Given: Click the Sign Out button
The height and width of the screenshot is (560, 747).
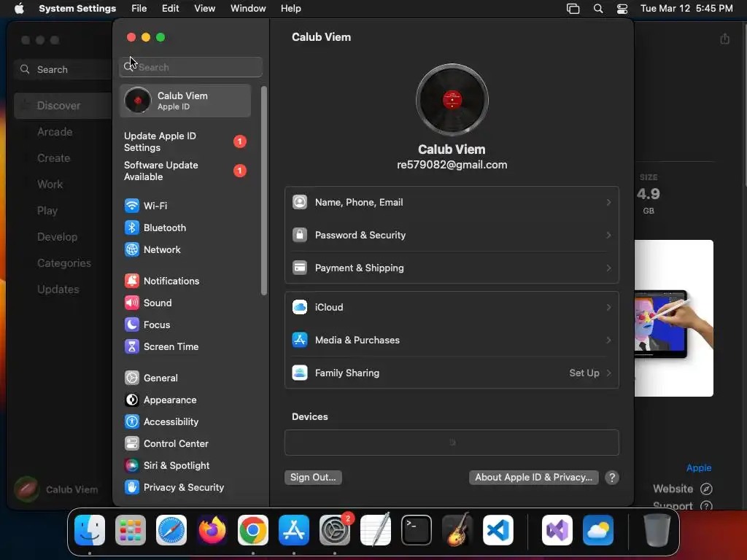Looking at the screenshot, I should [x=313, y=477].
